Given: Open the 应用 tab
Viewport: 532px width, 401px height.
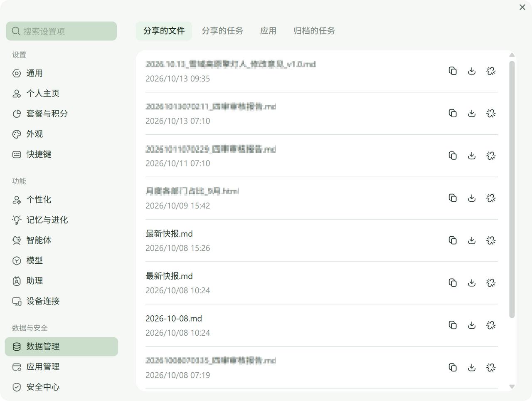Looking at the screenshot, I should click(268, 31).
